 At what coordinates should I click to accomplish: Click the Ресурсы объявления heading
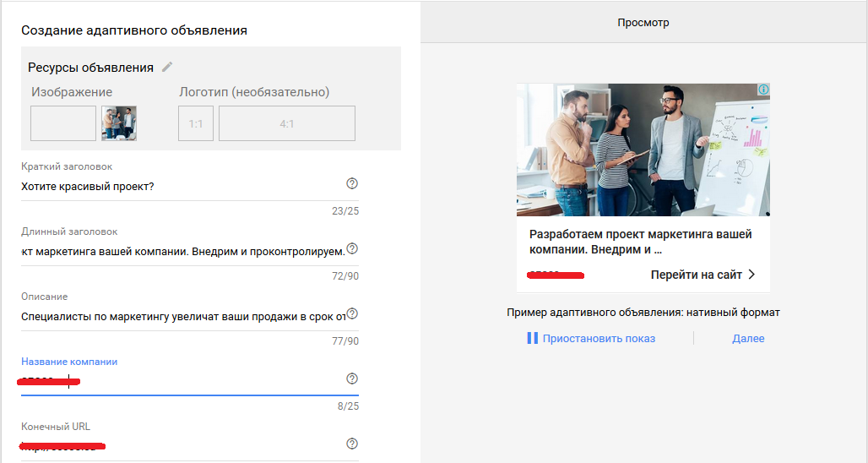pos(91,68)
